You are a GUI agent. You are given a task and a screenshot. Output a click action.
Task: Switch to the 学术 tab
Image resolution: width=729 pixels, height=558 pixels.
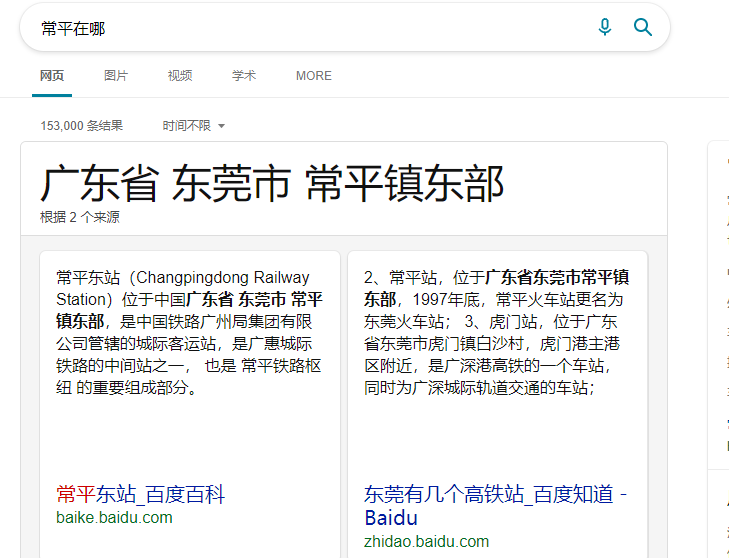click(244, 75)
